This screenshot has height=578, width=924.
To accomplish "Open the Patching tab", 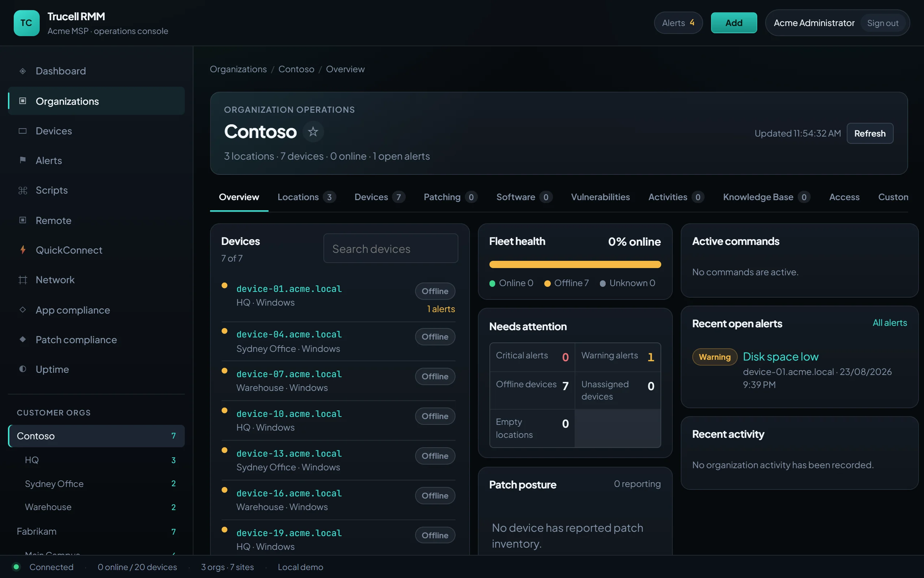I will (x=450, y=197).
